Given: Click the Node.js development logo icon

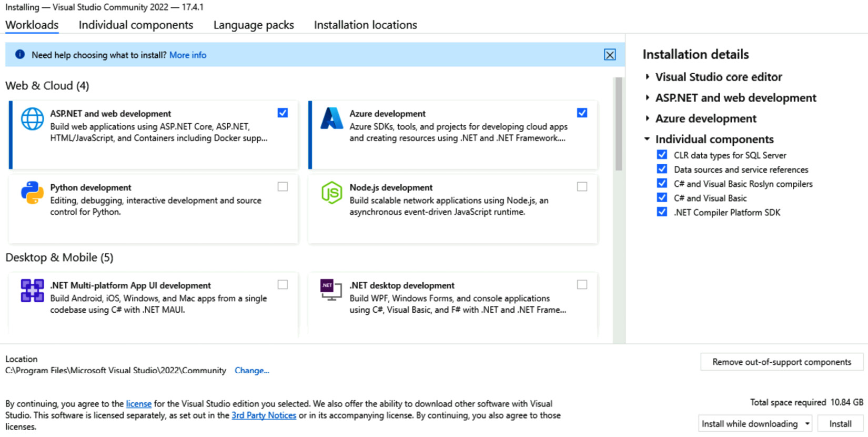Looking at the screenshot, I should coord(331,193).
